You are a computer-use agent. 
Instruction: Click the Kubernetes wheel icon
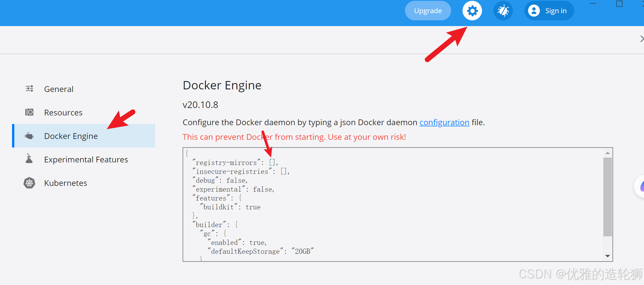29,183
